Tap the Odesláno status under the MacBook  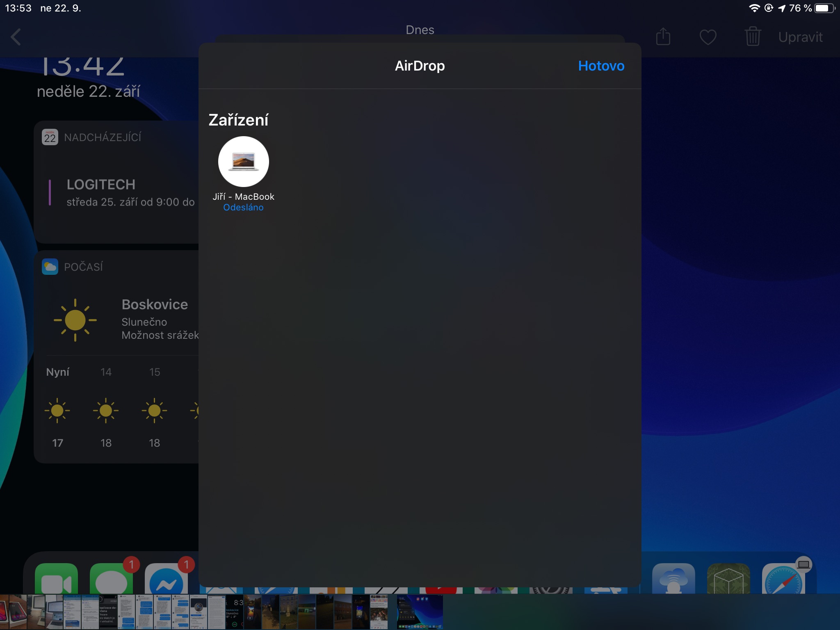point(243,208)
